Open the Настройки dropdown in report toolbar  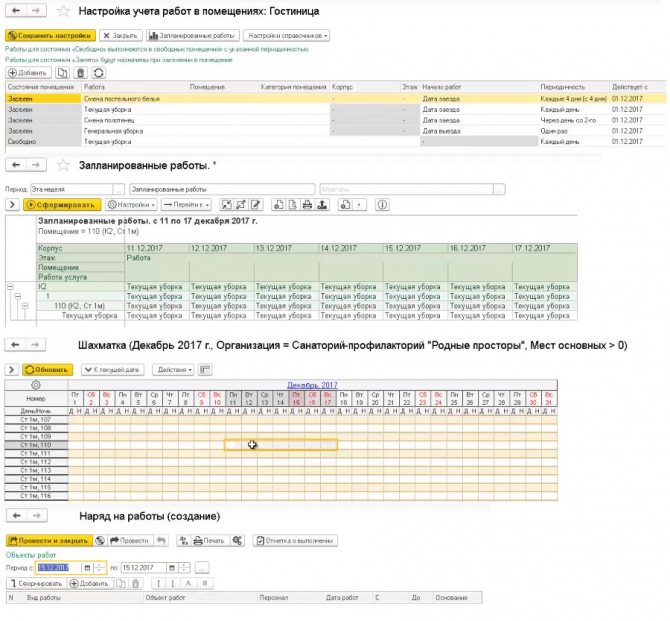(132, 205)
